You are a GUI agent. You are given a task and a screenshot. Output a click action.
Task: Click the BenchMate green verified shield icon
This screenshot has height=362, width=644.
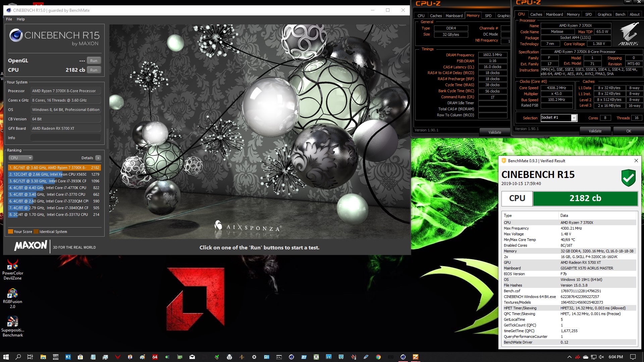pos(628,178)
